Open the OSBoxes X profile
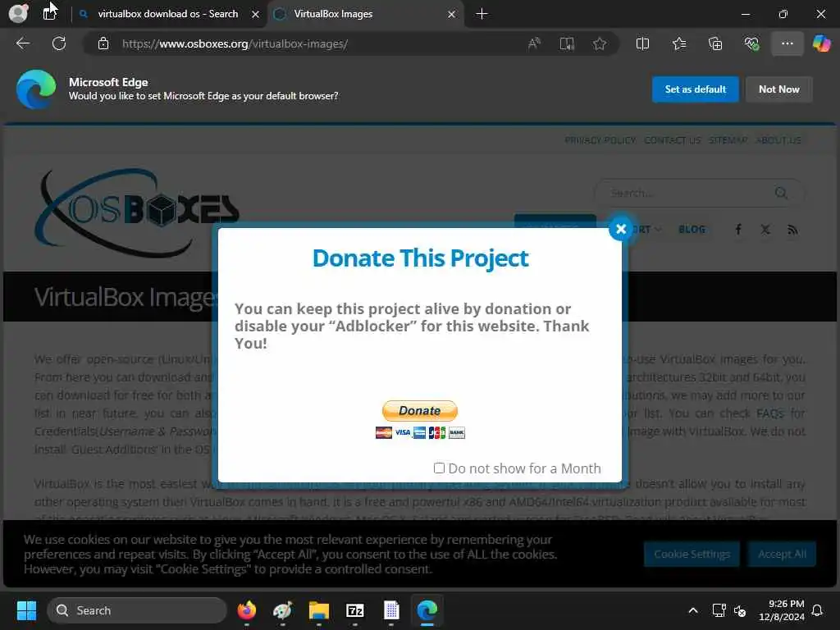The image size is (840, 630). coord(765,230)
